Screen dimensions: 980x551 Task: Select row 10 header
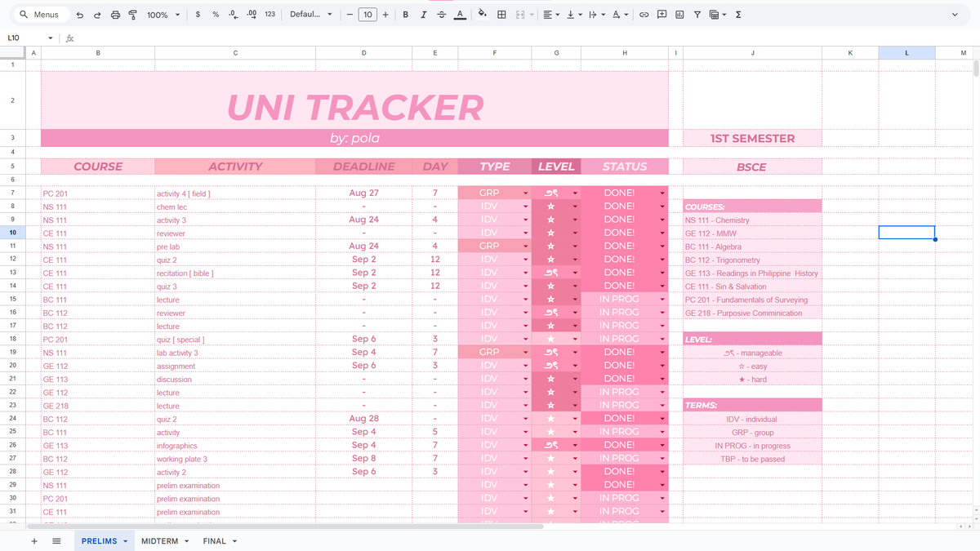point(12,233)
